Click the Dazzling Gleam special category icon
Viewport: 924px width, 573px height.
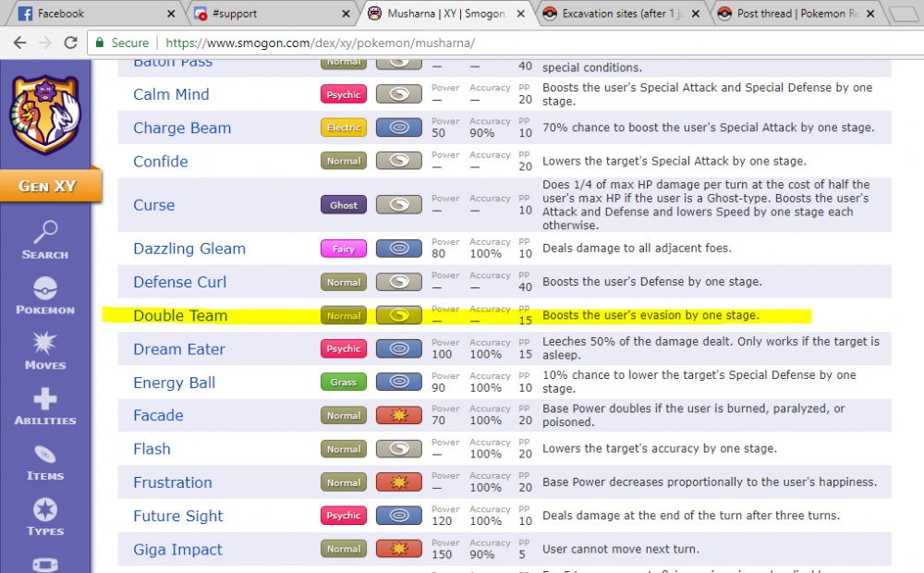[x=399, y=249]
